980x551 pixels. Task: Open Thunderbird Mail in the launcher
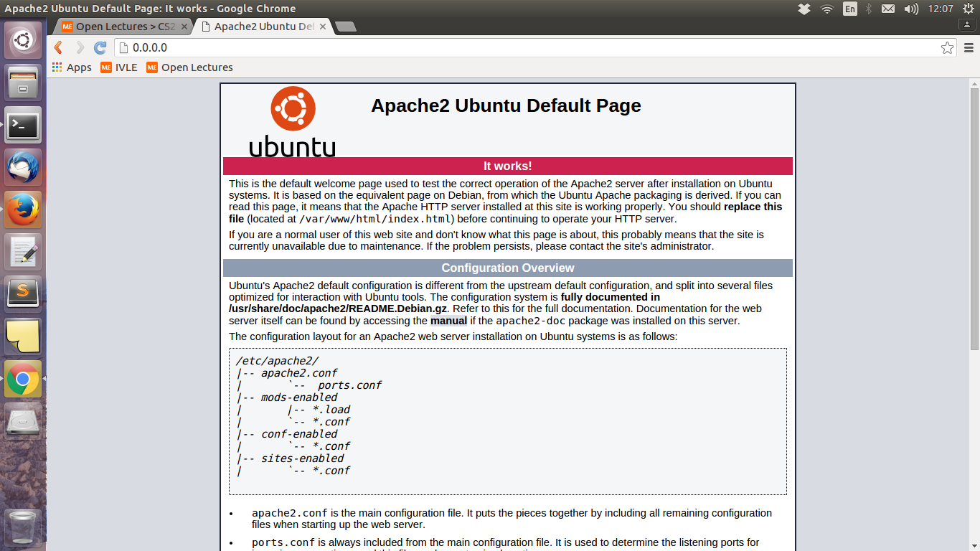pos(23,168)
